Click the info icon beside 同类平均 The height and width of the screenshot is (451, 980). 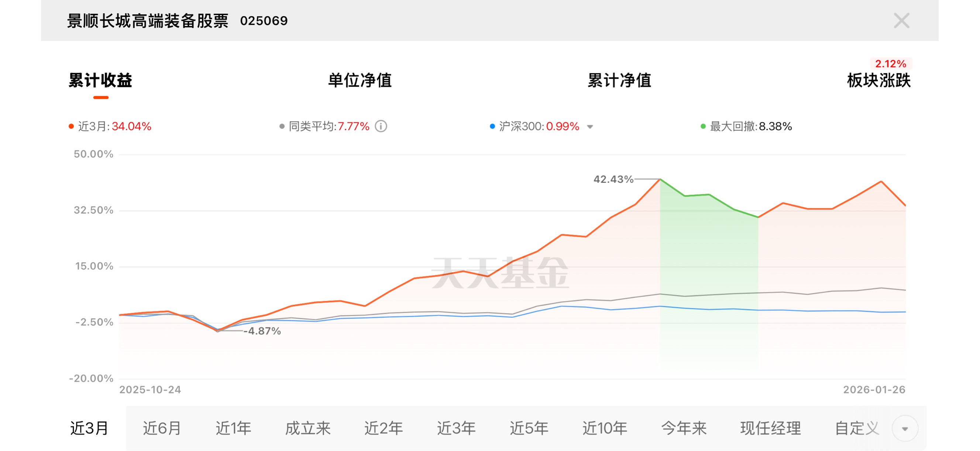pyautogui.click(x=381, y=126)
